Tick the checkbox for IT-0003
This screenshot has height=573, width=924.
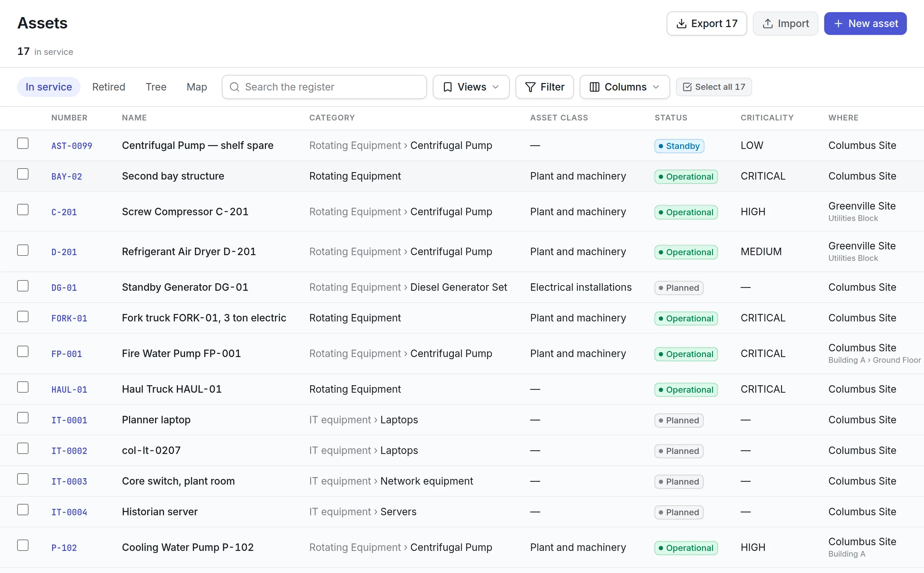click(23, 479)
